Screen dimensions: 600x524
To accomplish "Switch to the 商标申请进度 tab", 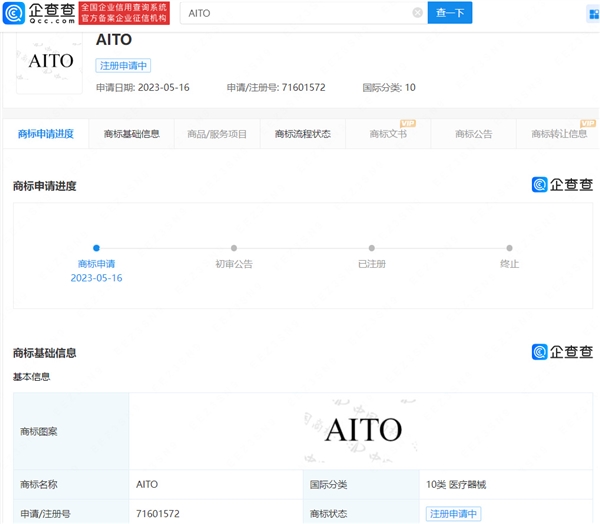I will point(46,134).
